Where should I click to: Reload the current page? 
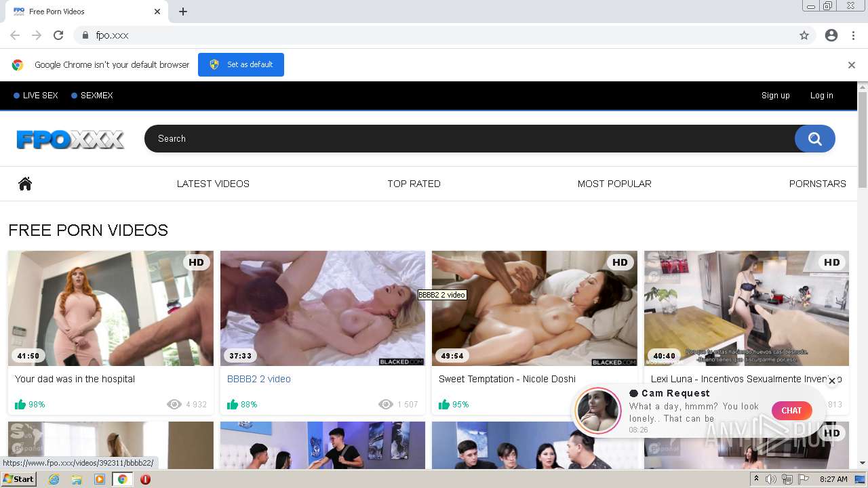click(58, 35)
